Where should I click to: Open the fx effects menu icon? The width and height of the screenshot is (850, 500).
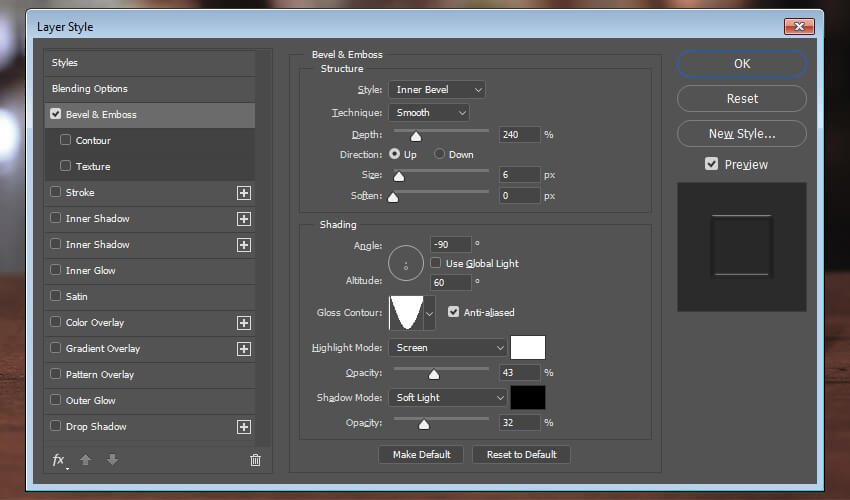(59, 460)
